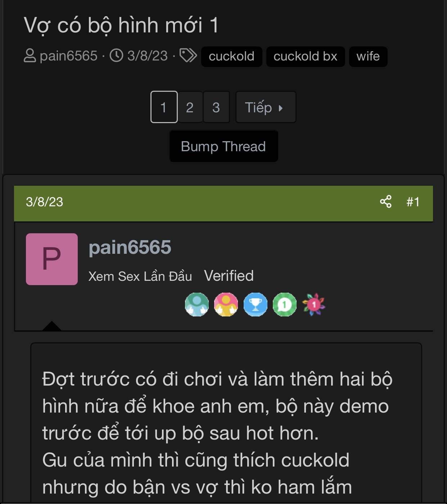Open pain6565 profile from post header
447x504 pixels.
(x=130, y=247)
